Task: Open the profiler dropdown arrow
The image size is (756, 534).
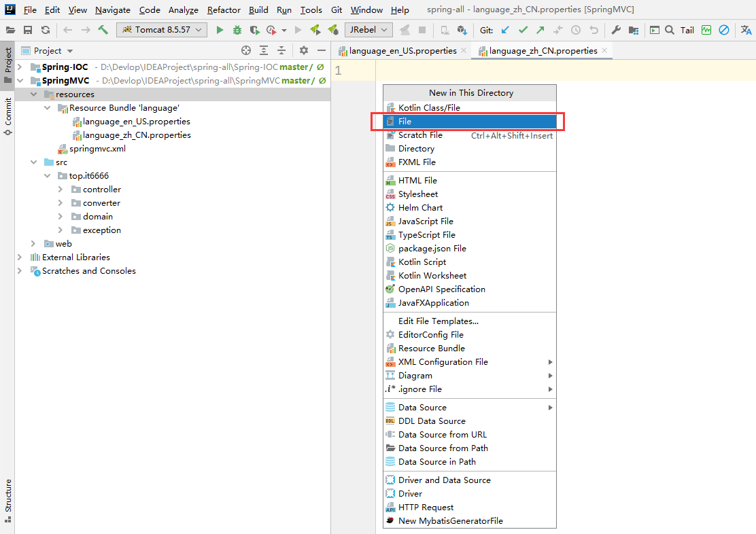Action: tap(284, 31)
